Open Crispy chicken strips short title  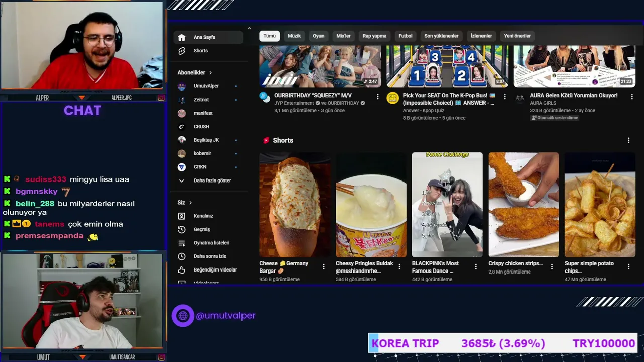click(516, 263)
